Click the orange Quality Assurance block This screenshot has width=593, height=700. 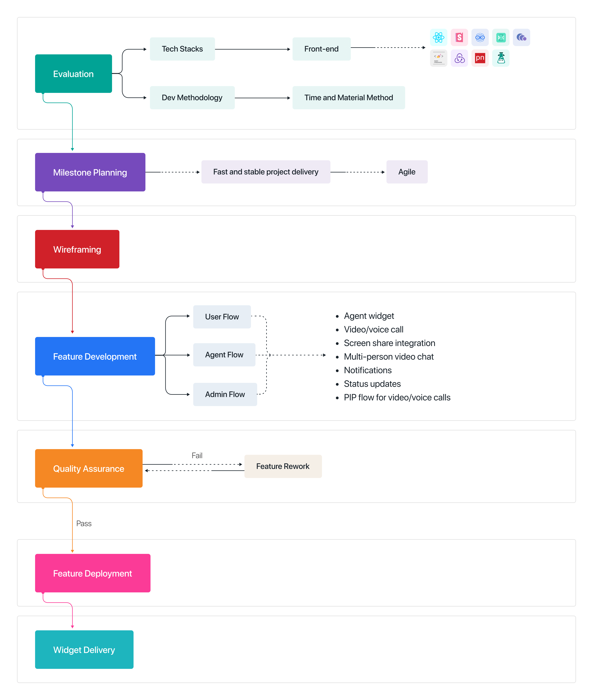[x=89, y=468]
